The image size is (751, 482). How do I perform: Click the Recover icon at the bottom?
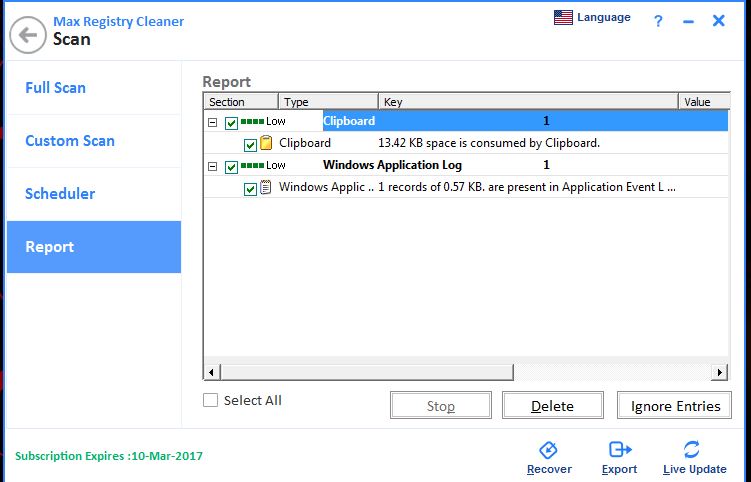[x=548, y=450]
